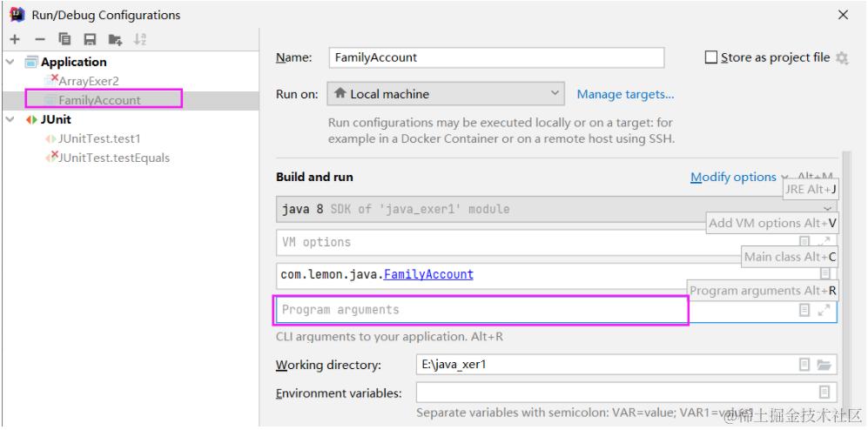Image resolution: width=868 pixels, height=430 pixels.
Task: Enable the Store as project file checkbox
Action: (x=711, y=57)
